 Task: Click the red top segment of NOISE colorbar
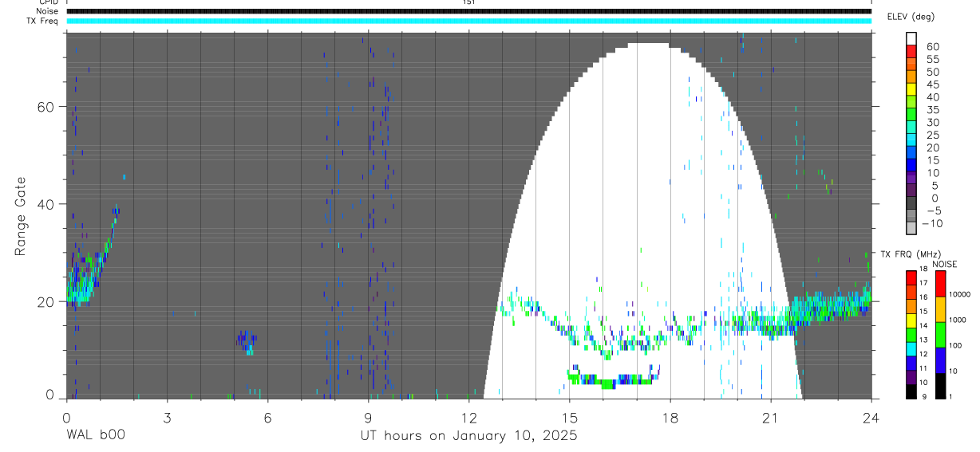pos(939,283)
